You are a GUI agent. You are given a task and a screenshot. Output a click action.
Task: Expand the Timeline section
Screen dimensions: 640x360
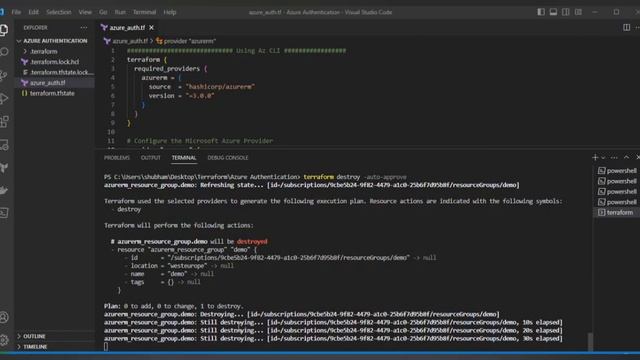tap(55, 347)
